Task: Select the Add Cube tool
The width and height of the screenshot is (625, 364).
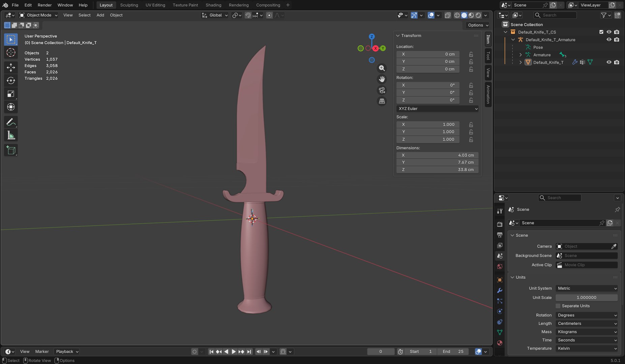Action: (11, 150)
